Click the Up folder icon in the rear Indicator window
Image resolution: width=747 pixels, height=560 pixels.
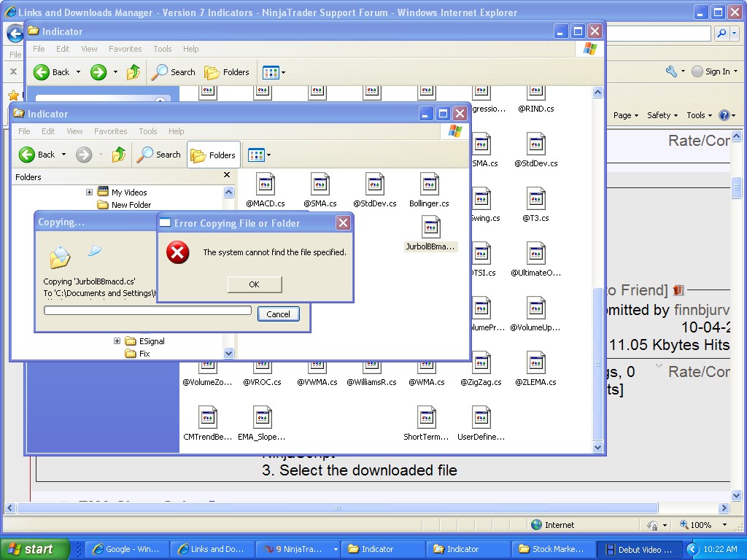[x=133, y=72]
